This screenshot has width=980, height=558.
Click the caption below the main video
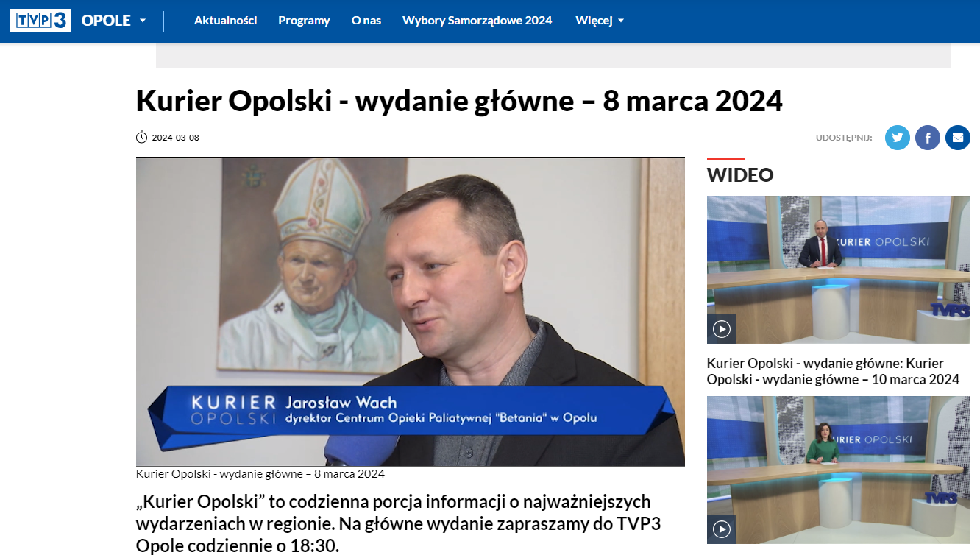[x=260, y=474]
